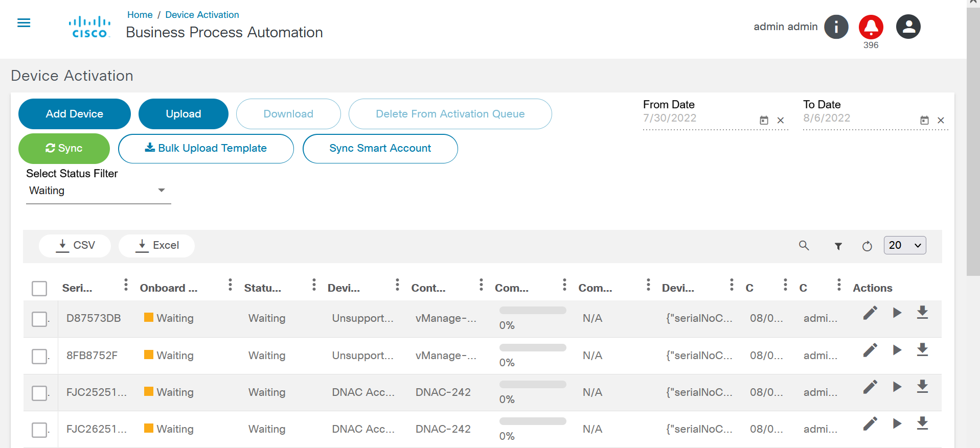Toggle the select-all header checkbox
The image size is (980, 448).
tap(39, 289)
